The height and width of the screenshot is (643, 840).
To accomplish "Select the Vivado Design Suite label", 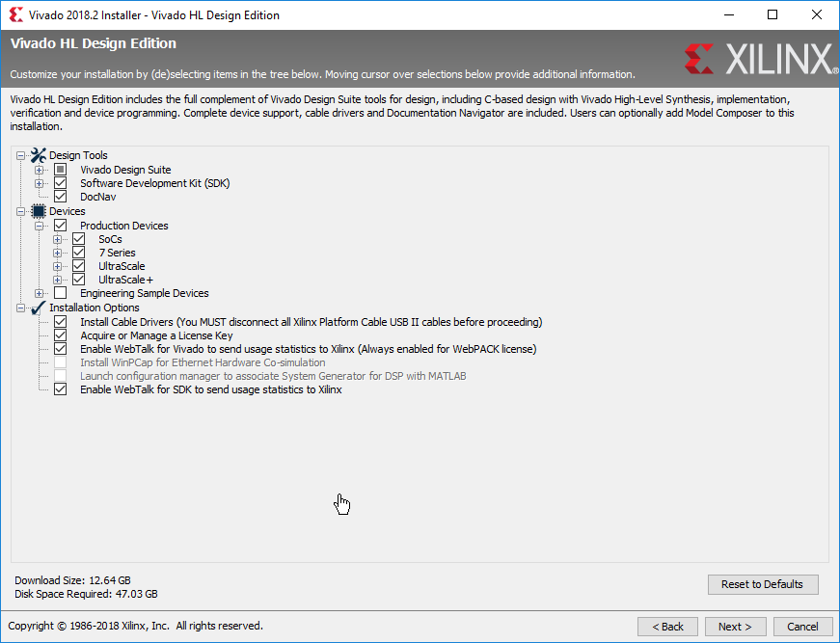I will [125, 170].
